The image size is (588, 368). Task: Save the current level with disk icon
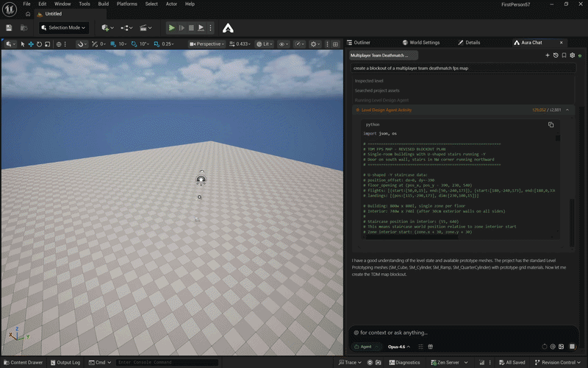[x=9, y=28]
